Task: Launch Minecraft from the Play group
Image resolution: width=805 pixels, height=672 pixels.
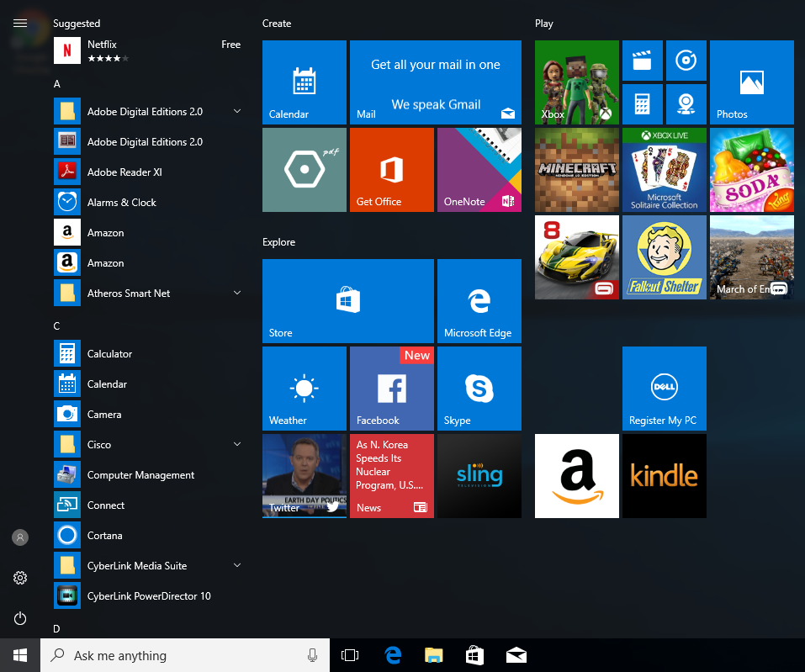Action: tap(576, 170)
